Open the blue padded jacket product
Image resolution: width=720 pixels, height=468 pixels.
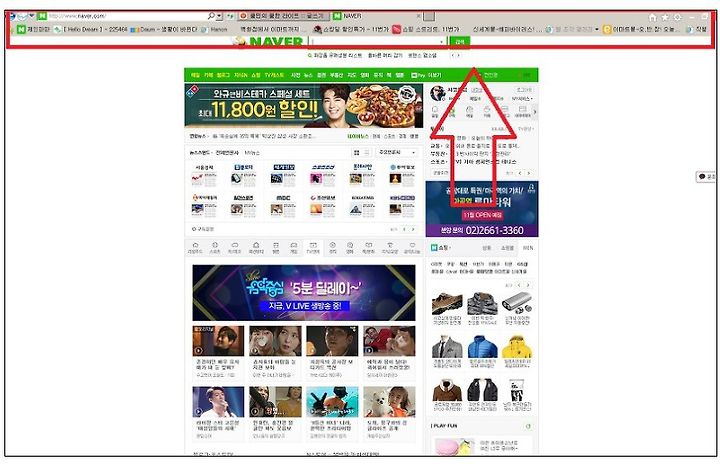coord(482,347)
